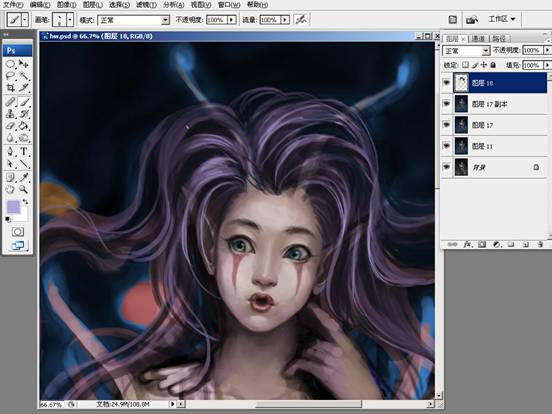Select the Eyedropper tool

coord(24,177)
